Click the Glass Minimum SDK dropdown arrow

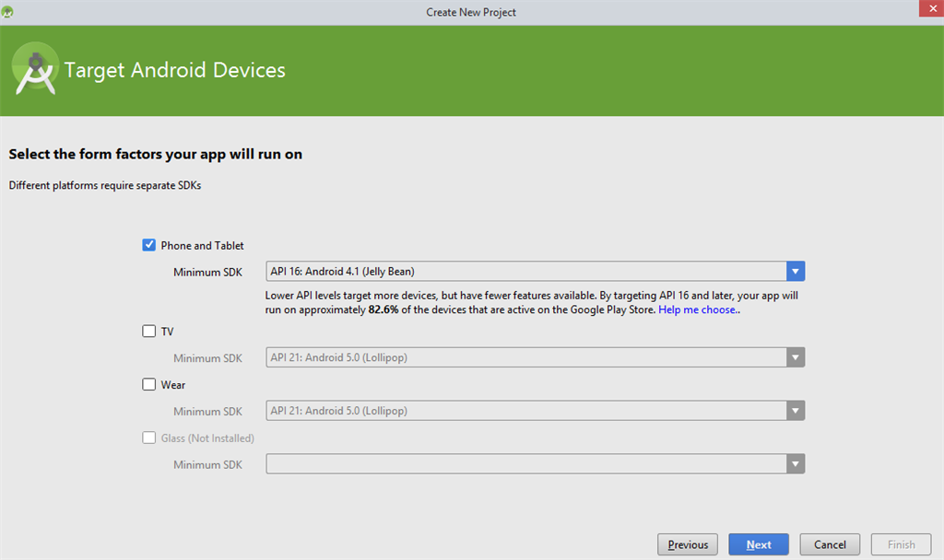click(x=796, y=464)
